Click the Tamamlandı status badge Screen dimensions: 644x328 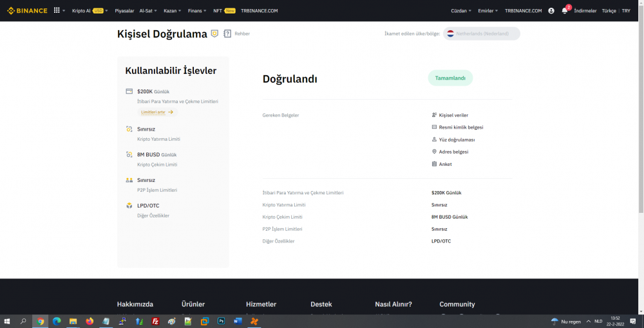[x=450, y=78]
